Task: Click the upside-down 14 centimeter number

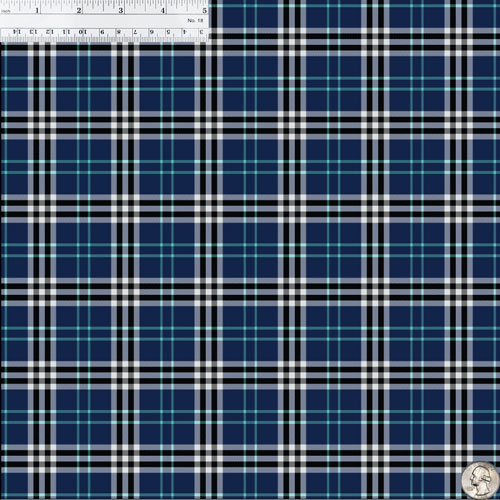Action: coord(17,32)
